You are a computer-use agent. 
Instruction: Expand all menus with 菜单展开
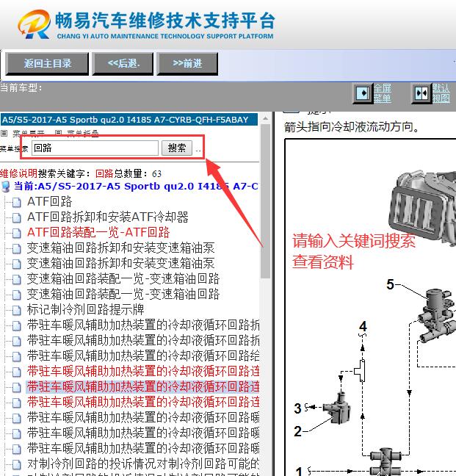coord(29,133)
